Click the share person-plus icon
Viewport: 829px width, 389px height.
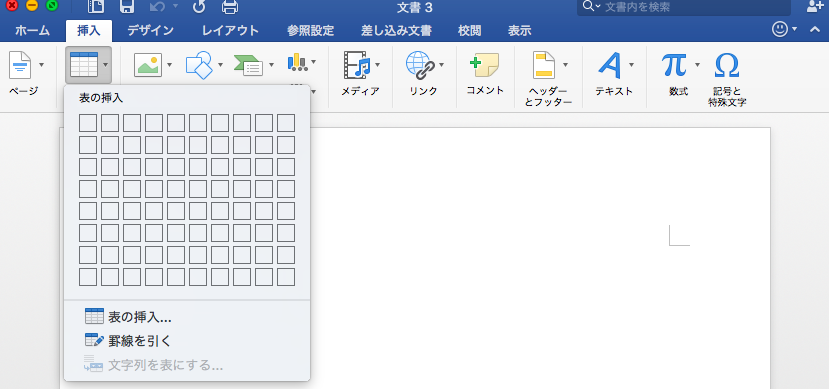click(x=815, y=6)
